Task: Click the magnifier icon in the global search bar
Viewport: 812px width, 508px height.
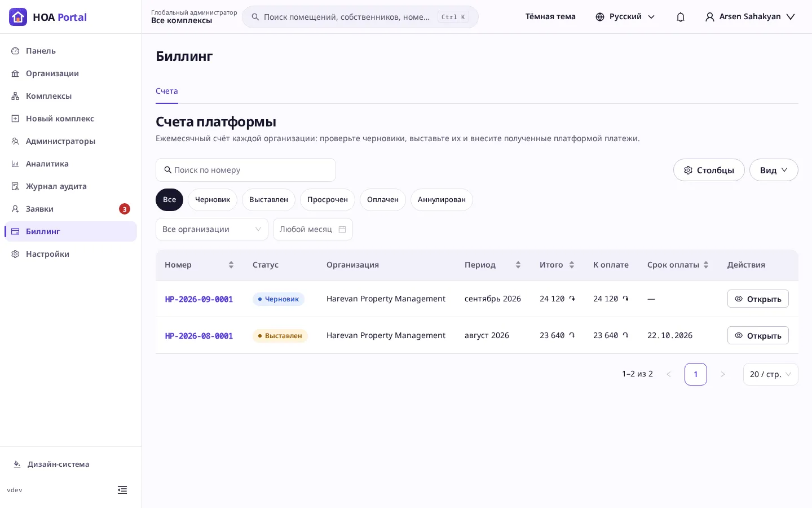Action: click(255, 17)
